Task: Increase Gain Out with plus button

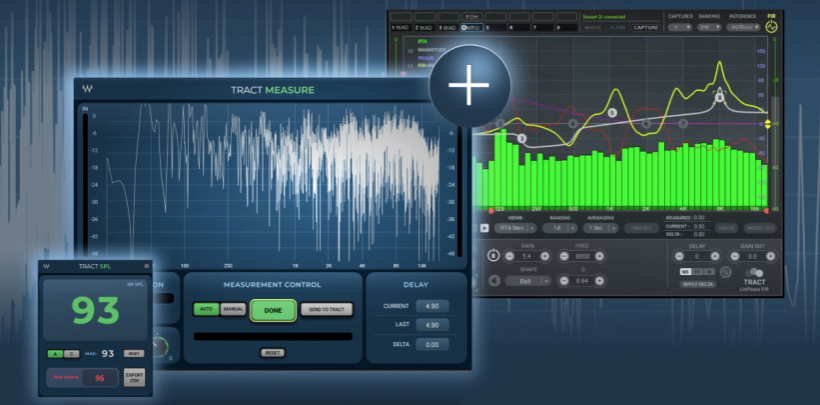Action: [770, 256]
